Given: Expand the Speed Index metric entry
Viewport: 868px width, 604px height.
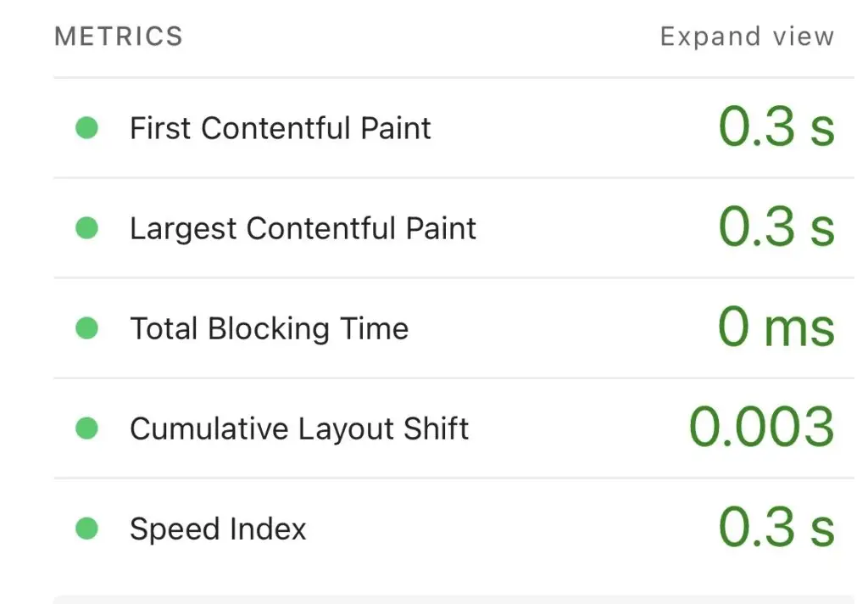Looking at the screenshot, I should (218, 528).
